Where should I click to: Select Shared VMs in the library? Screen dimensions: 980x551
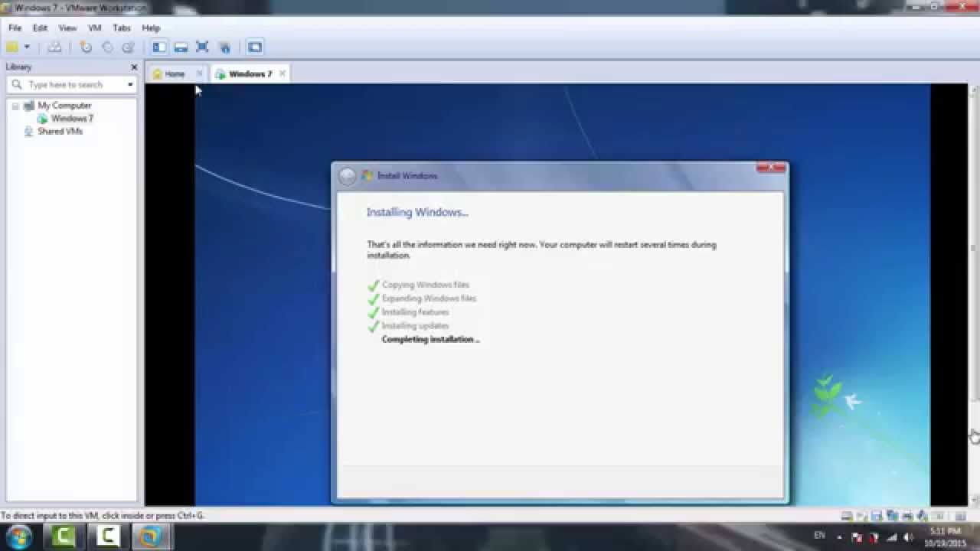(x=60, y=132)
